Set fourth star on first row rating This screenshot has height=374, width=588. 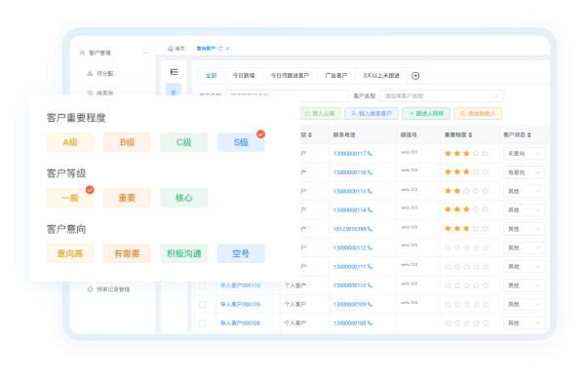pyautogui.click(x=476, y=153)
